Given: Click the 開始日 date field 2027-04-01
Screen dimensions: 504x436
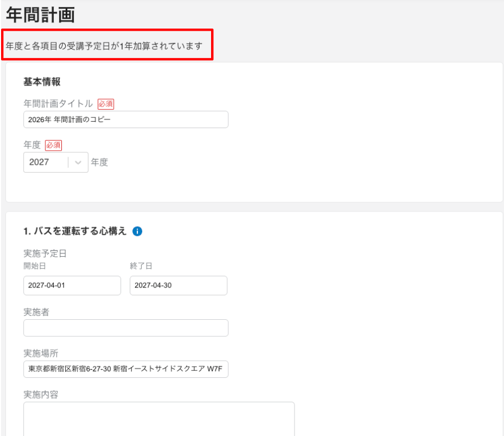Looking at the screenshot, I should tap(72, 286).
